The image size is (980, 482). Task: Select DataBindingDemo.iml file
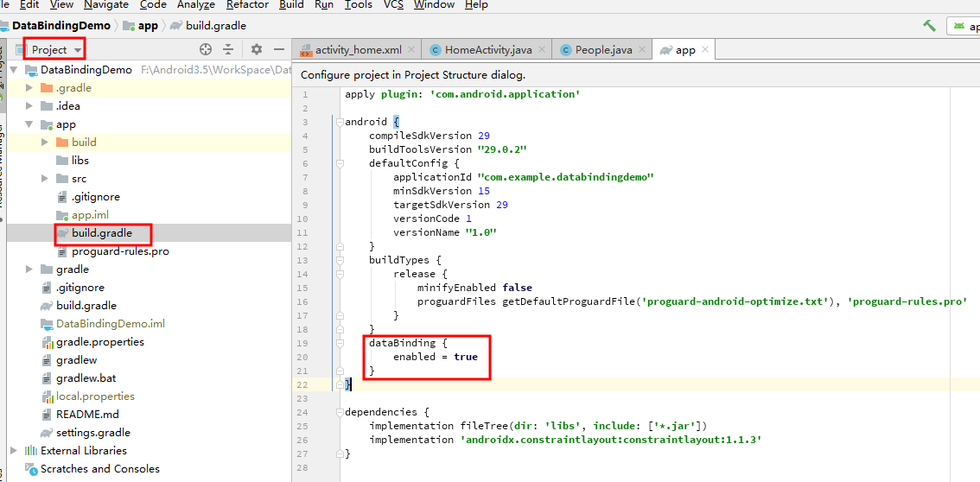coord(110,324)
